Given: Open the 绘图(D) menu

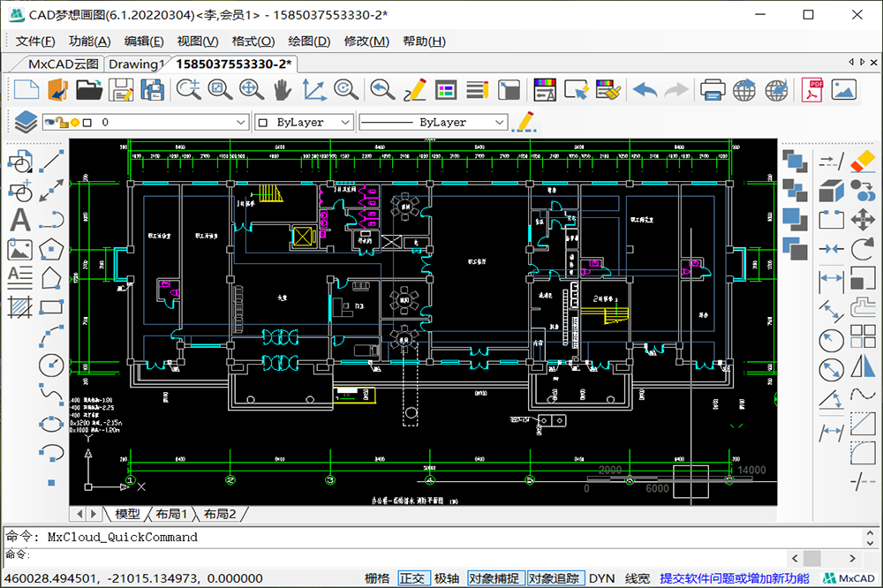Looking at the screenshot, I should coord(309,41).
